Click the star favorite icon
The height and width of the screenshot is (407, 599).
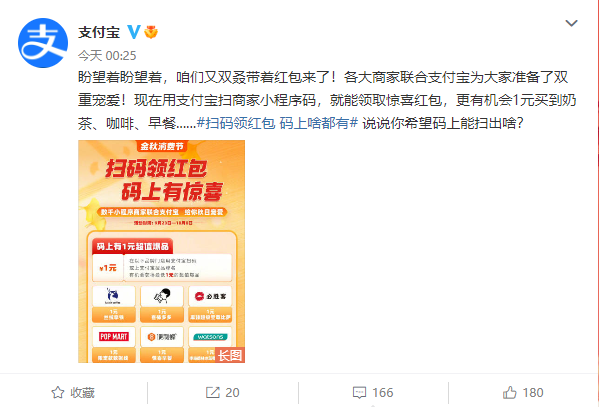click(58, 392)
